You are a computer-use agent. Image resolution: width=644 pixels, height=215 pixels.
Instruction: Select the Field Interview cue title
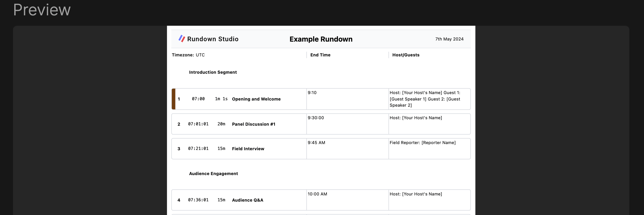pos(248,149)
